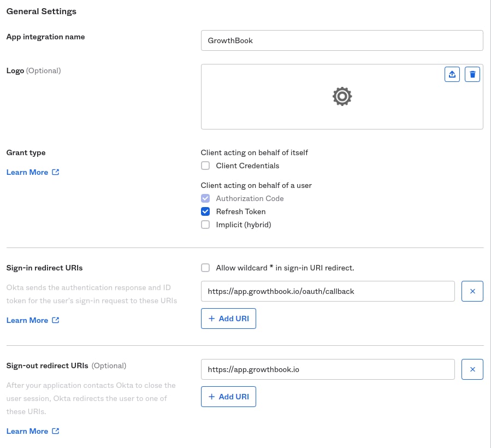Open external link icon beside Sign-in redirect Learn More

point(55,320)
